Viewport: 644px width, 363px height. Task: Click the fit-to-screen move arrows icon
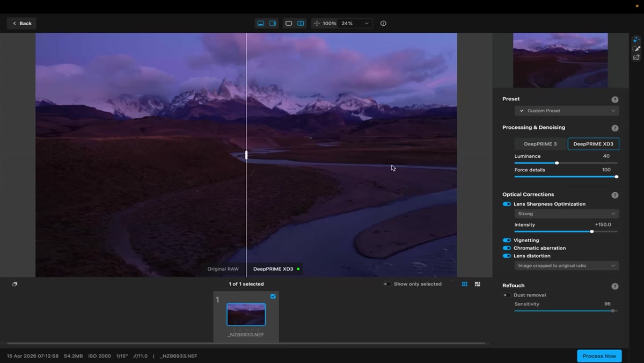[x=317, y=24]
